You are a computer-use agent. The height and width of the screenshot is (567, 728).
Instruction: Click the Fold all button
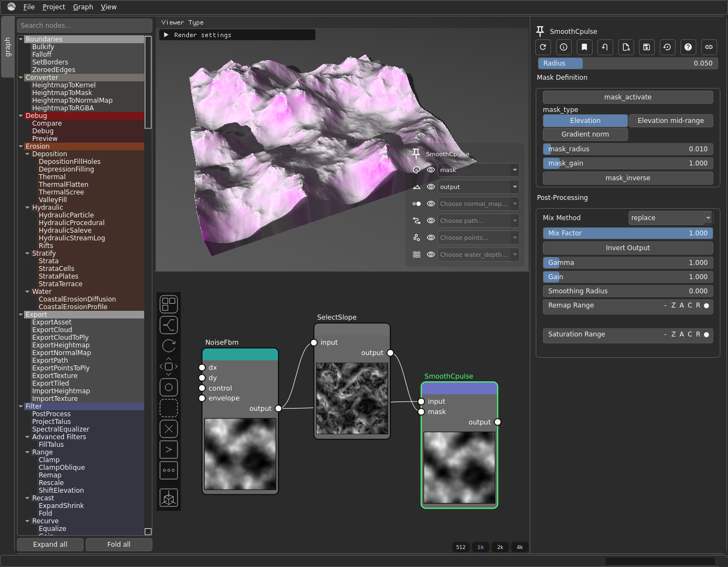[119, 545]
